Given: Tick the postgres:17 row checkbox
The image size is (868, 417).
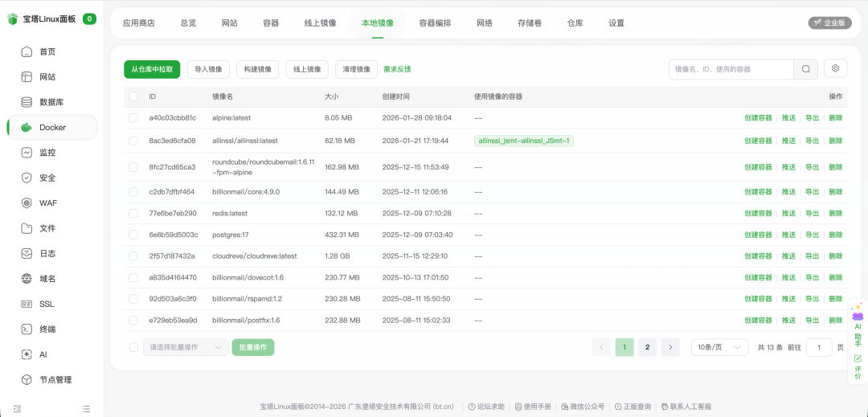Looking at the screenshot, I should pyautogui.click(x=133, y=235).
